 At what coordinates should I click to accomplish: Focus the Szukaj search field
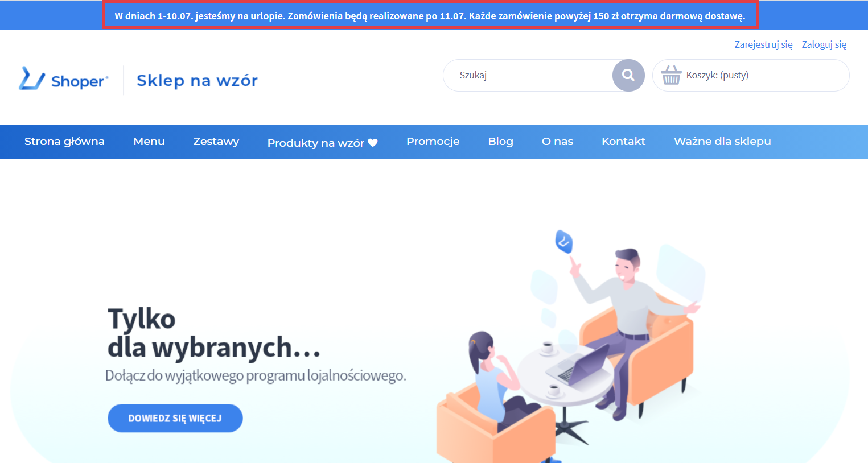(528, 75)
